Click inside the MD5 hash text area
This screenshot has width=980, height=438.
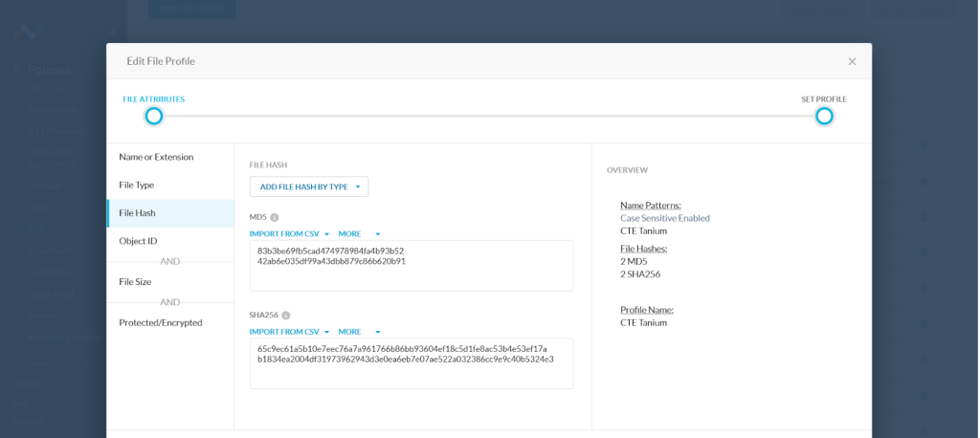coord(412,266)
